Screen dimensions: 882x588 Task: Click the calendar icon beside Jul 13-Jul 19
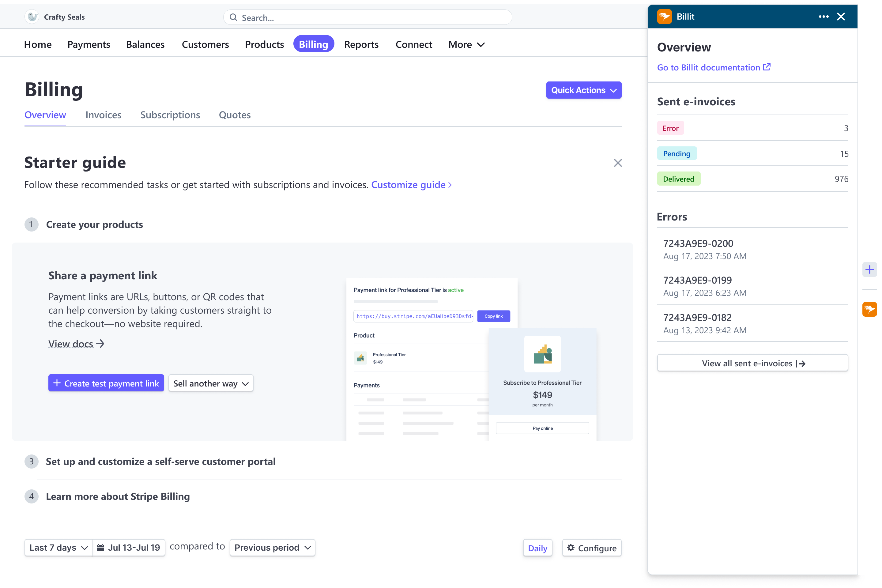click(100, 547)
